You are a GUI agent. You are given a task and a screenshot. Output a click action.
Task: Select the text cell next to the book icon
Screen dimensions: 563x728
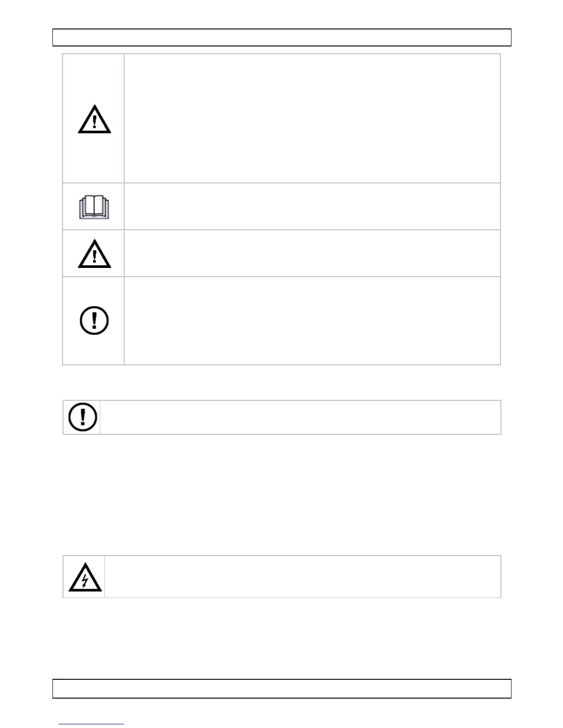pos(312,206)
